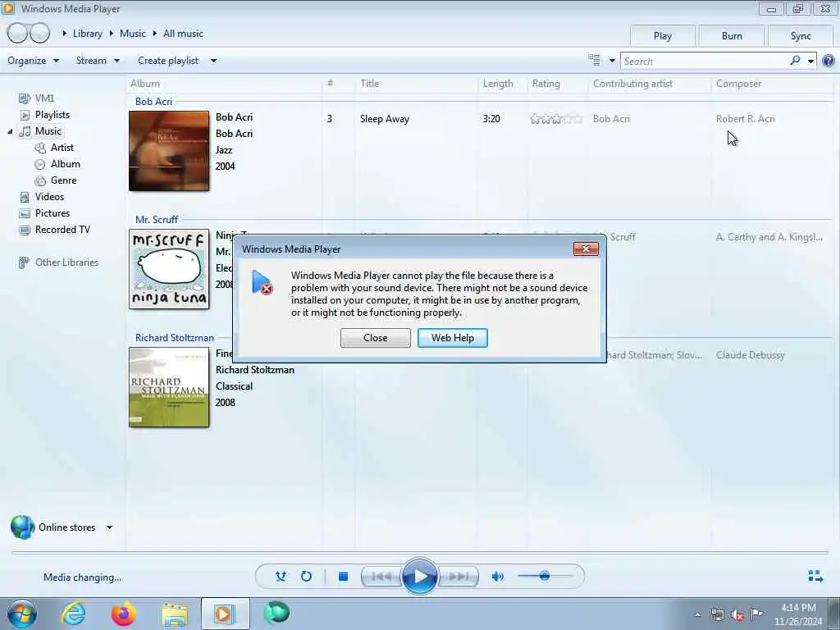Open the Create playlist dropdown arrow
840x630 pixels.
pyautogui.click(x=213, y=61)
